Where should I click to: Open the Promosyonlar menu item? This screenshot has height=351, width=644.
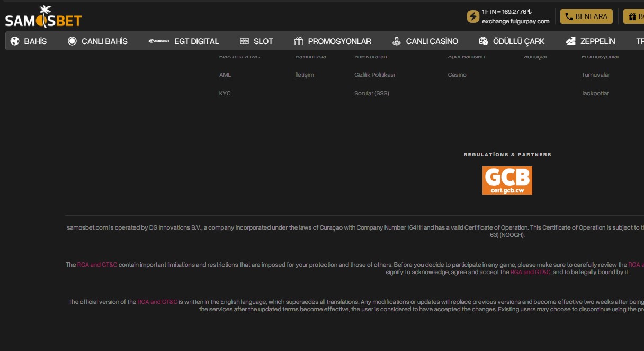pos(339,41)
